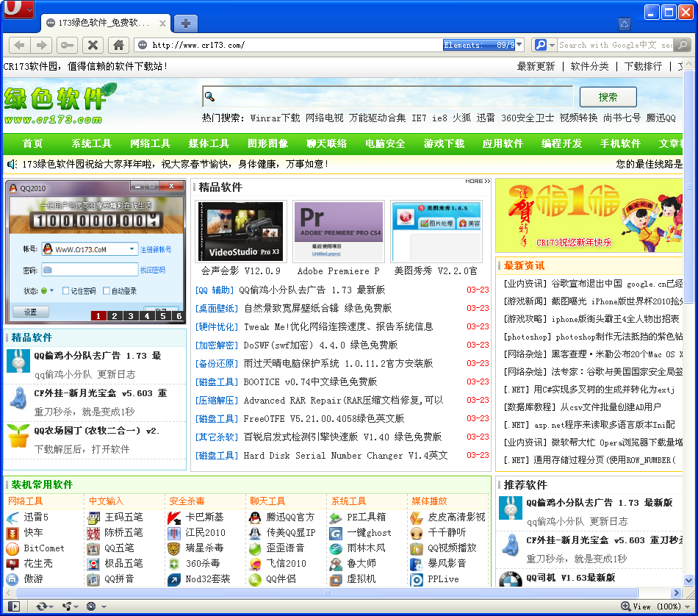698x616 pixels.
Task: Go to the browser home page
Action: pos(118,45)
